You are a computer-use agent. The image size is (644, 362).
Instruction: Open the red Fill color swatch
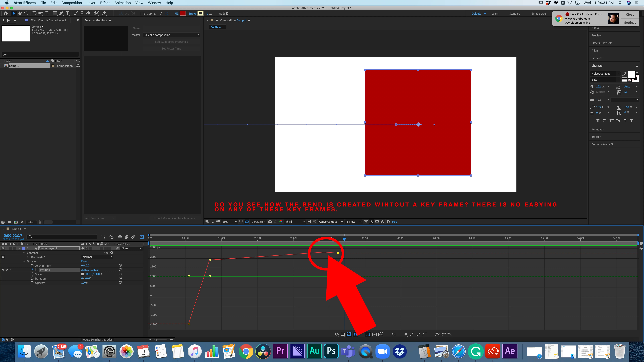click(183, 13)
